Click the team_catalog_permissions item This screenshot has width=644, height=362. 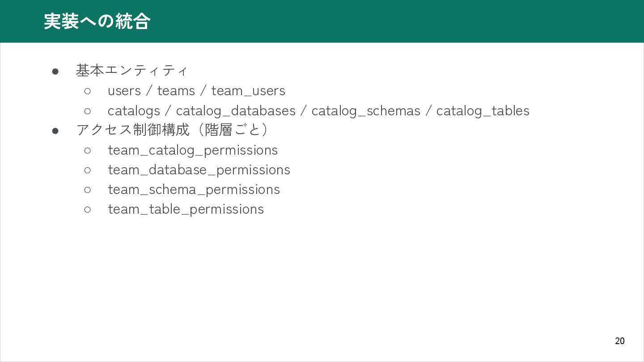(193, 150)
